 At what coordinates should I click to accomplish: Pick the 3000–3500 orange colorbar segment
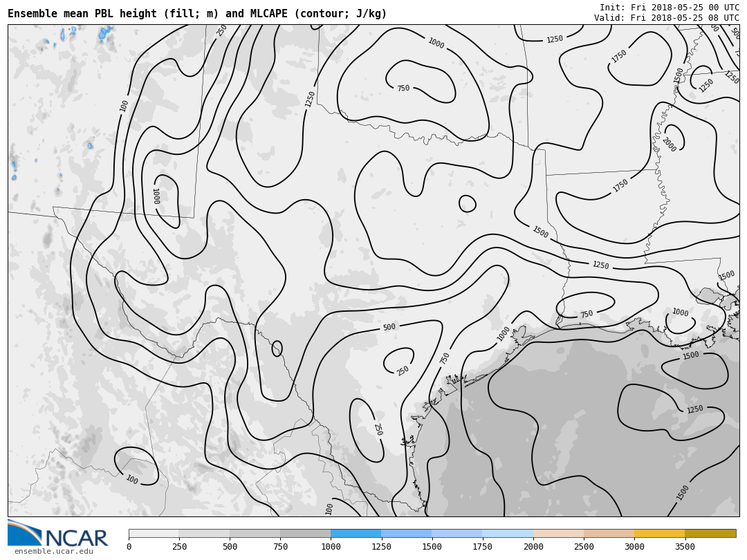[659, 533]
